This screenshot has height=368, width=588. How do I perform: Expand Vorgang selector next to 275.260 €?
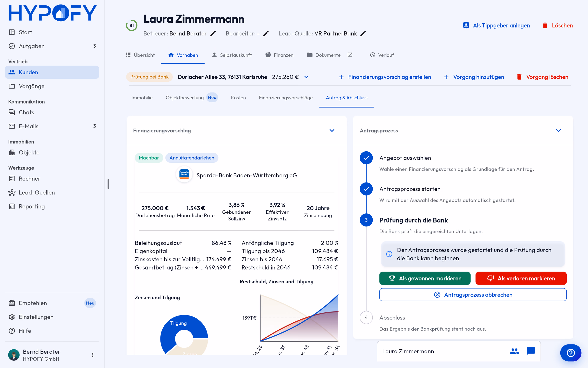pos(306,77)
